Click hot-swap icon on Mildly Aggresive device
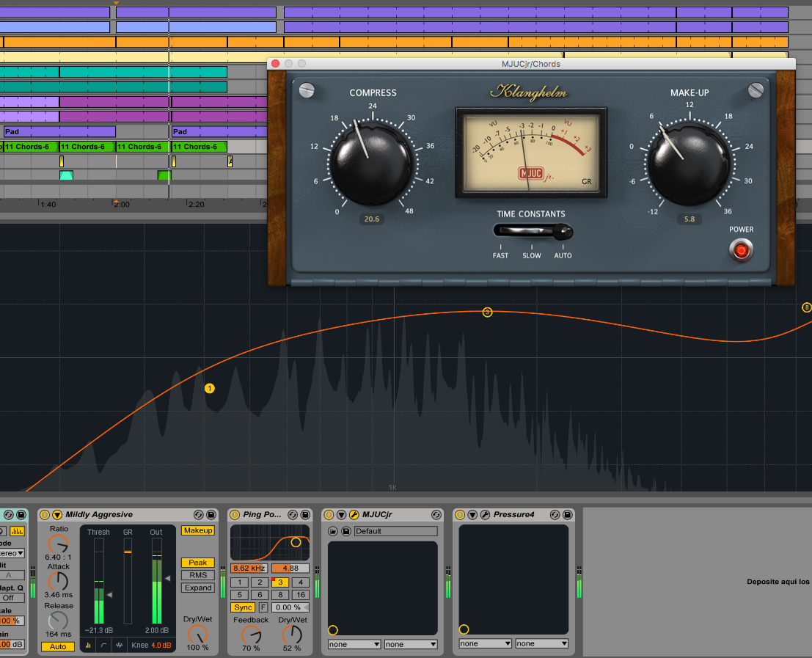 (198, 515)
